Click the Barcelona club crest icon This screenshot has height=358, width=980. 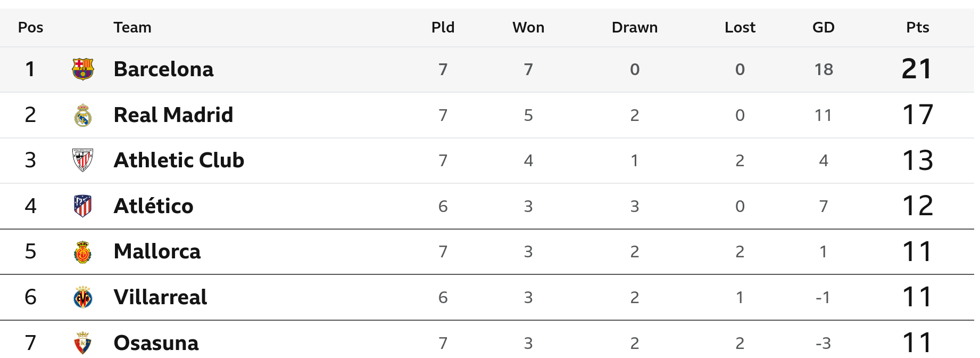click(83, 69)
